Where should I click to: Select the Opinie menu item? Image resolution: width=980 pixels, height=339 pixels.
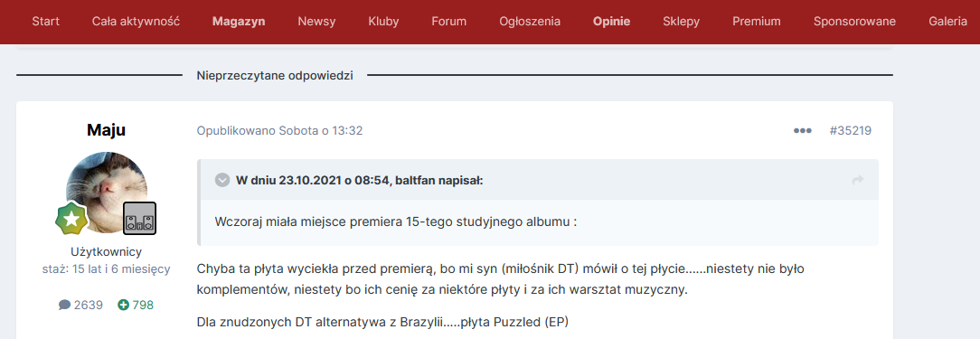[611, 22]
